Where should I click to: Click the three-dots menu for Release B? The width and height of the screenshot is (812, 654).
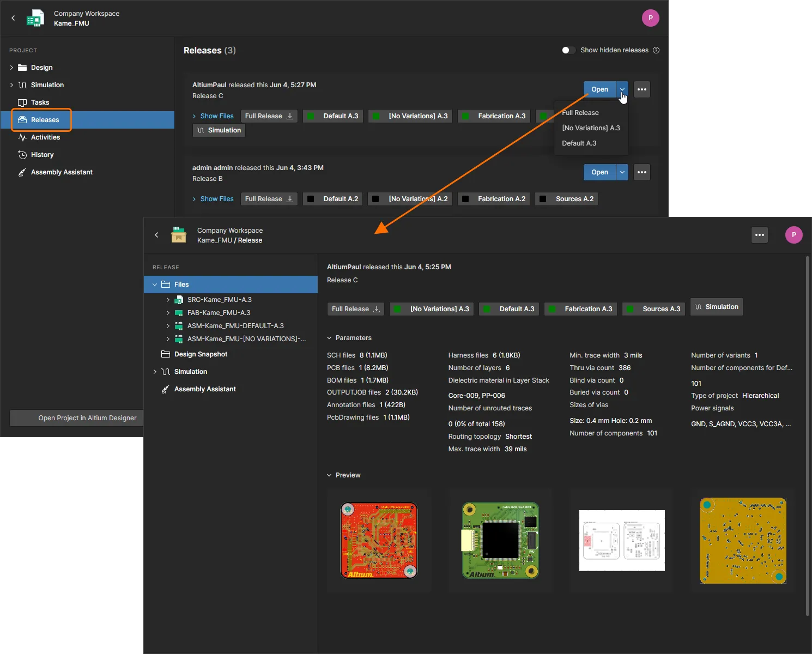point(642,172)
